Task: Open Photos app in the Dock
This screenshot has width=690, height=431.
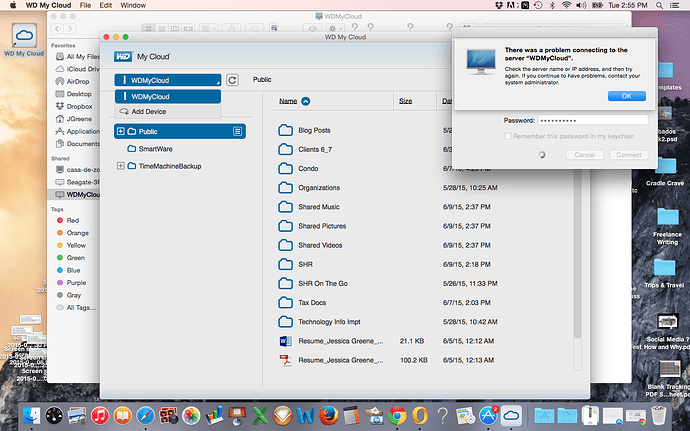Action: pyautogui.click(x=191, y=416)
